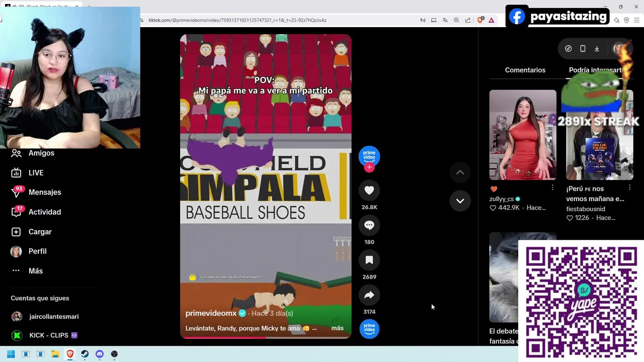
Task: Open the Leo AI sparkle icon
Action: (616, 20)
